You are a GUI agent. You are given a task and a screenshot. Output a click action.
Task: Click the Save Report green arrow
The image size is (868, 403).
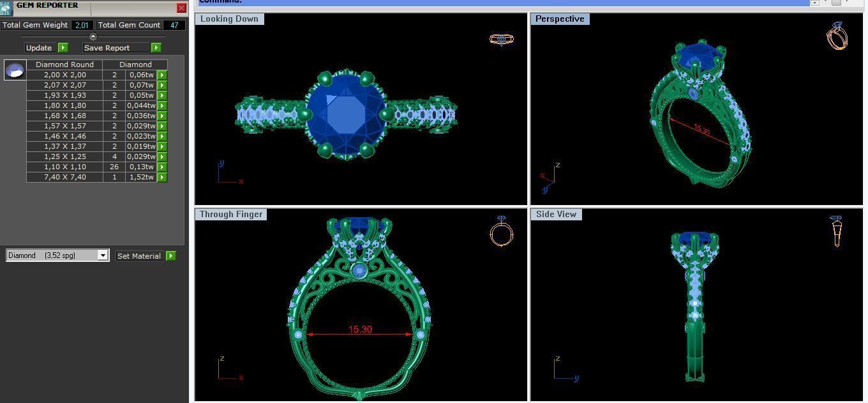[156, 48]
